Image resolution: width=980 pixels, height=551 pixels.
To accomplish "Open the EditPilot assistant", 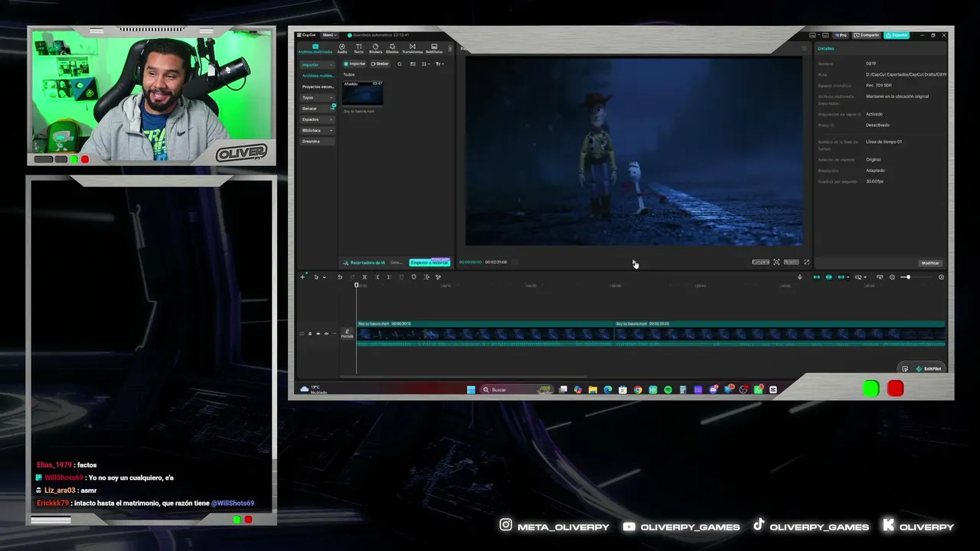I will (928, 369).
